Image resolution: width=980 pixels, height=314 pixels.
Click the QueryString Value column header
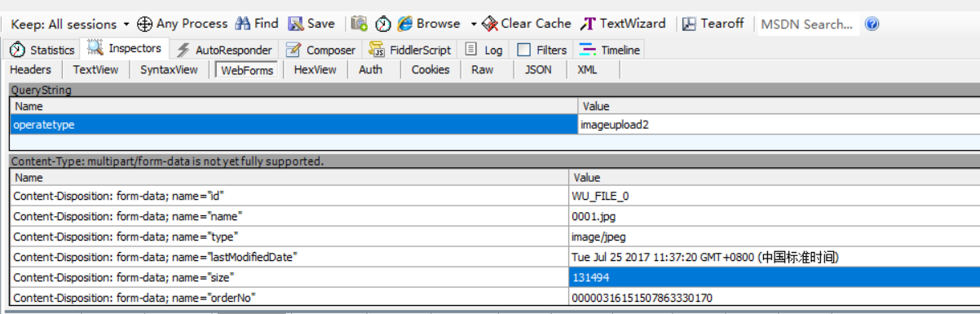(x=779, y=106)
